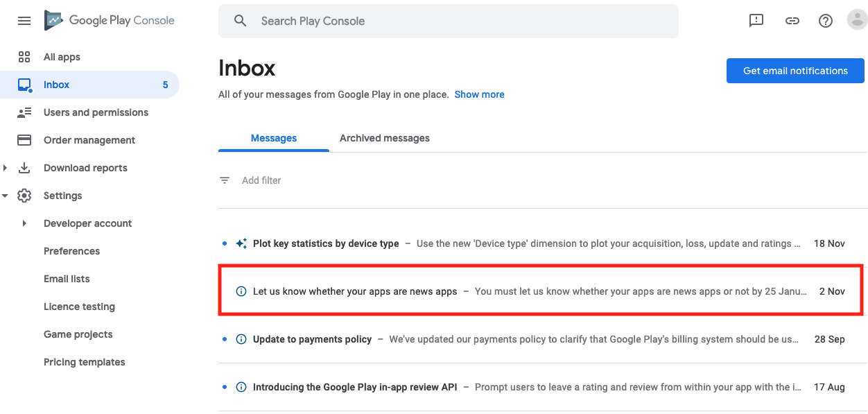This screenshot has height=414, width=868.
Task: Open the account avatar menu
Action: click(858, 20)
